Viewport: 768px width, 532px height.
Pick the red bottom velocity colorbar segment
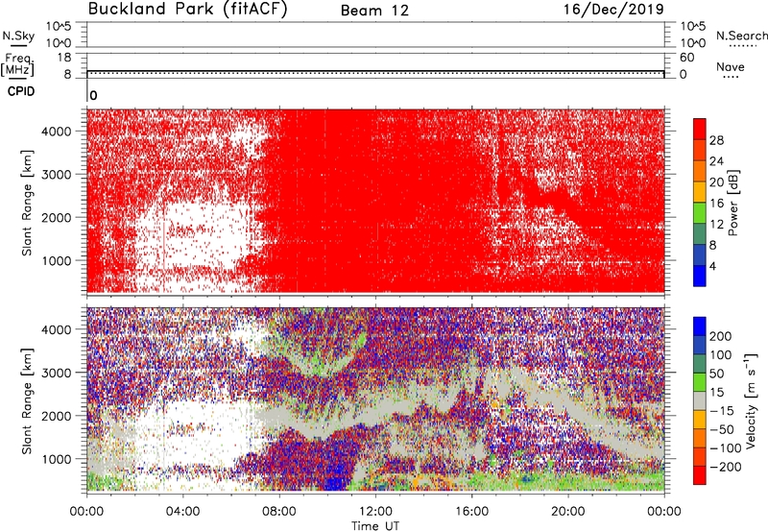700,475
